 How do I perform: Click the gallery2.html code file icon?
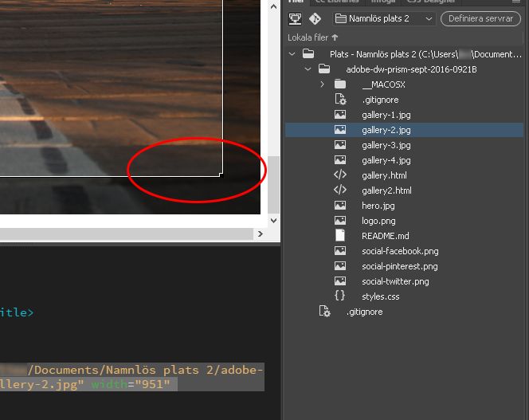[x=340, y=190]
